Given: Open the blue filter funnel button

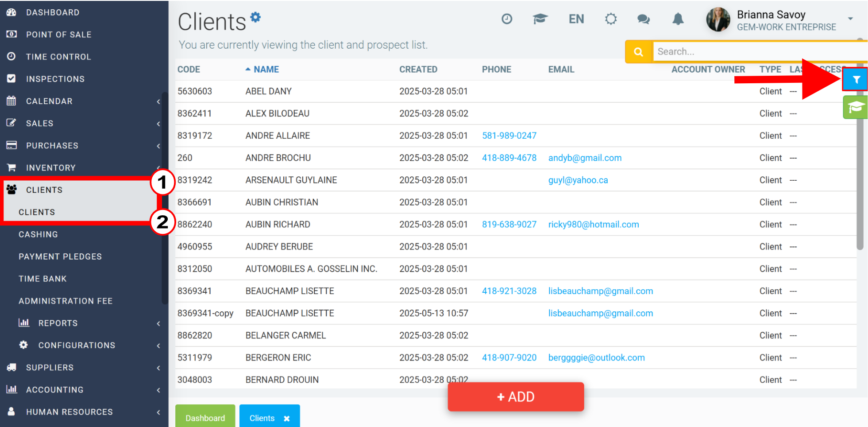Looking at the screenshot, I should [855, 80].
